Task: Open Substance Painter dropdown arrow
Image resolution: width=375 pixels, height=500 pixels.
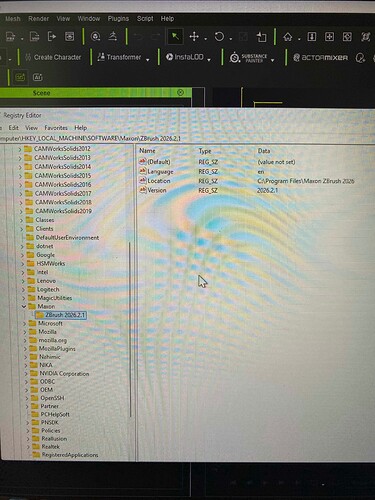Action: pos(273,60)
